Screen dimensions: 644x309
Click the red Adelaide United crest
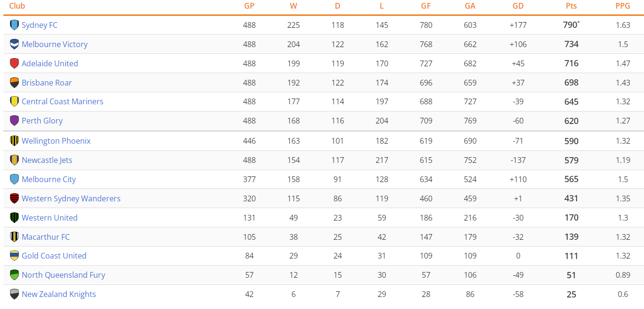pos(14,63)
